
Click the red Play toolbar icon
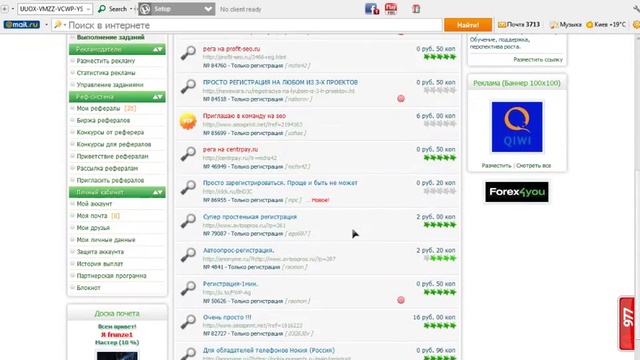pos(391,9)
